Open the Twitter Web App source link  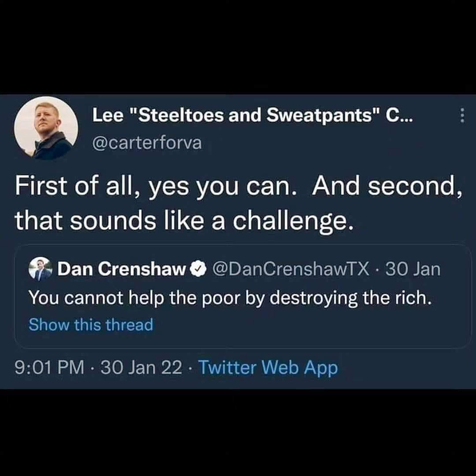coord(268,368)
